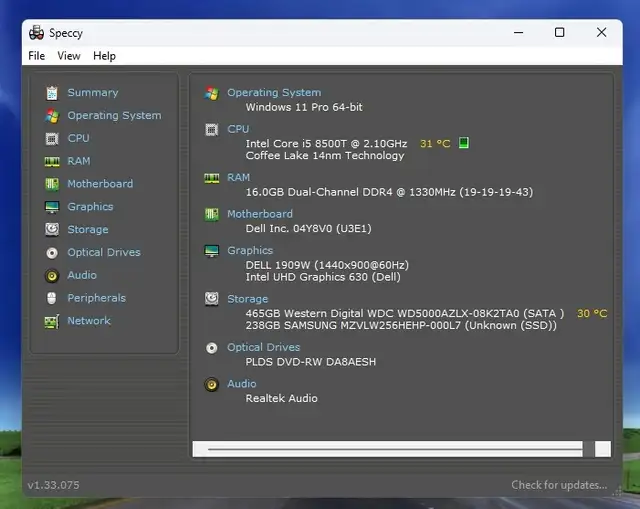Click the 465GB Western Digital drive entry
The height and width of the screenshot is (509, 640).
[404, 313]
